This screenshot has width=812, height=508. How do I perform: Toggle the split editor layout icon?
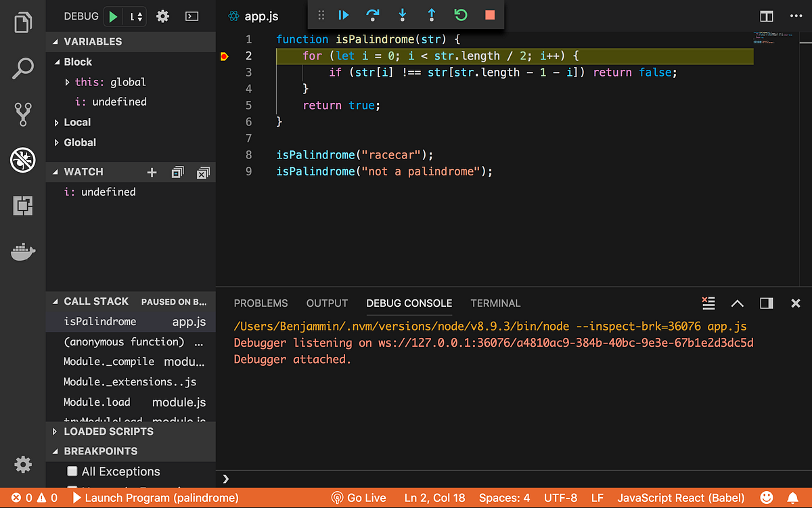766,16
